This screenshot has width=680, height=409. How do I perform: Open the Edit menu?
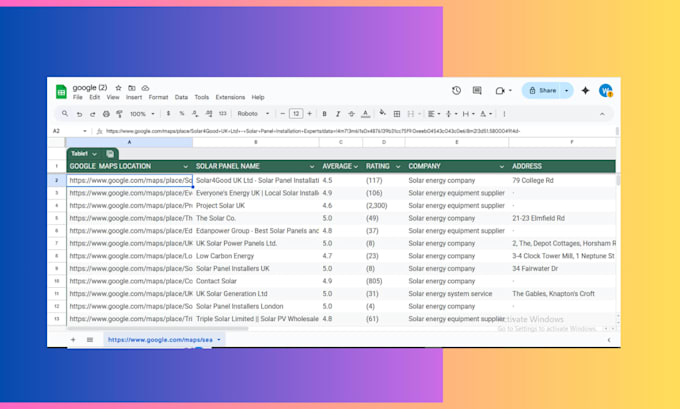[95, 97]
